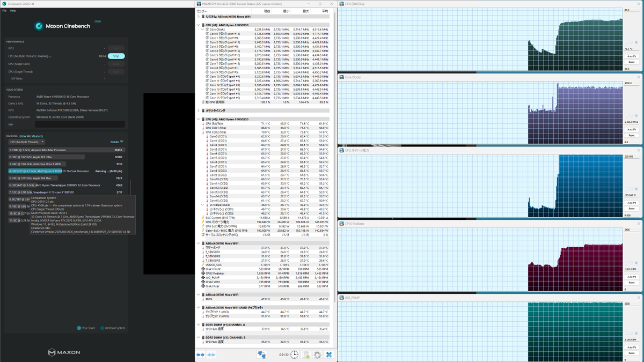Click the T_SENSOR1 sensor row
The width and height of the screenshot is (644, 362).
(265, 252)
